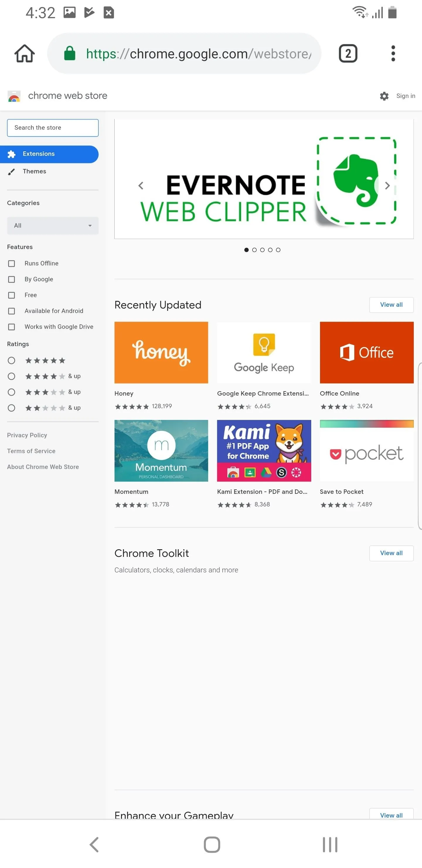Screen dimensions: 422x868
Task: Select the three stars & up filter
Action: click(x=11, y=392)
